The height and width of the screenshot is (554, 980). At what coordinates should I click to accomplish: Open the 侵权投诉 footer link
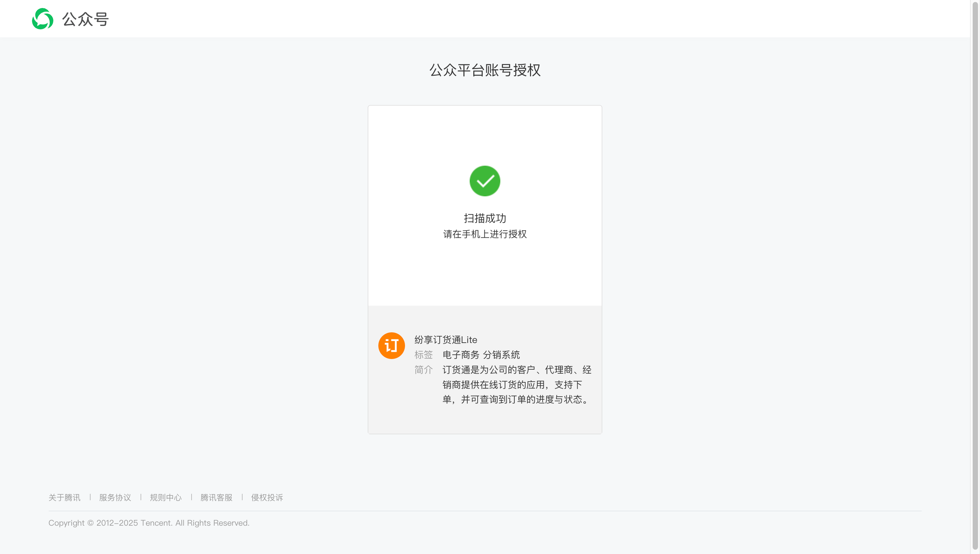coord(267,497)
